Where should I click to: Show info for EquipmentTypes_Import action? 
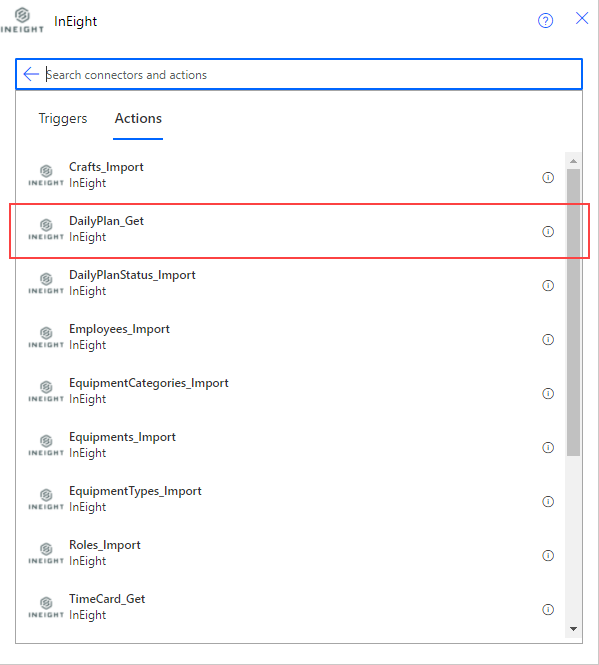548,501
